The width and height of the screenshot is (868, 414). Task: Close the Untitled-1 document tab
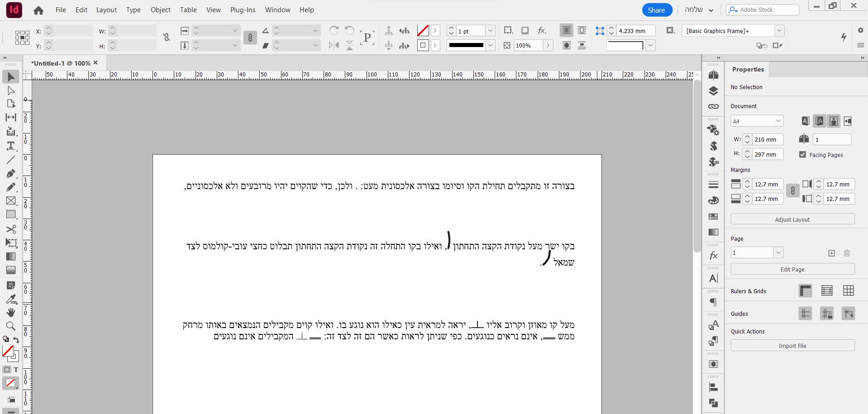[95, 63]
